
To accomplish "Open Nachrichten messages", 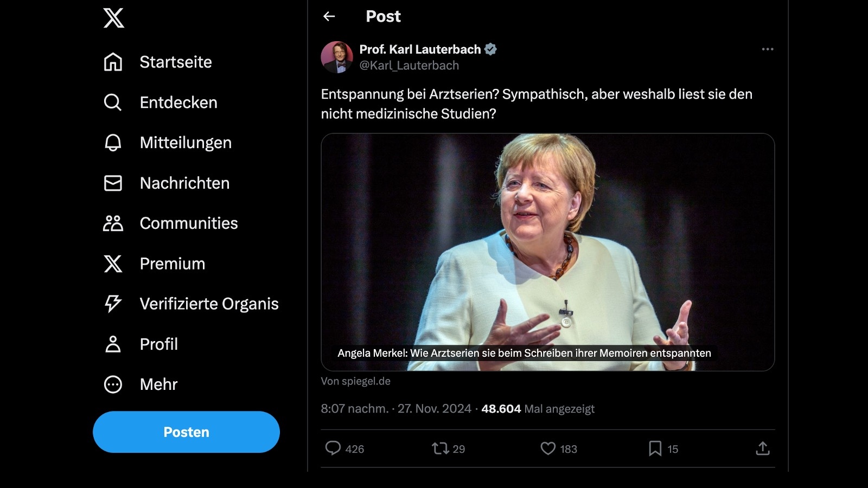I will click(x=184, y=183).
